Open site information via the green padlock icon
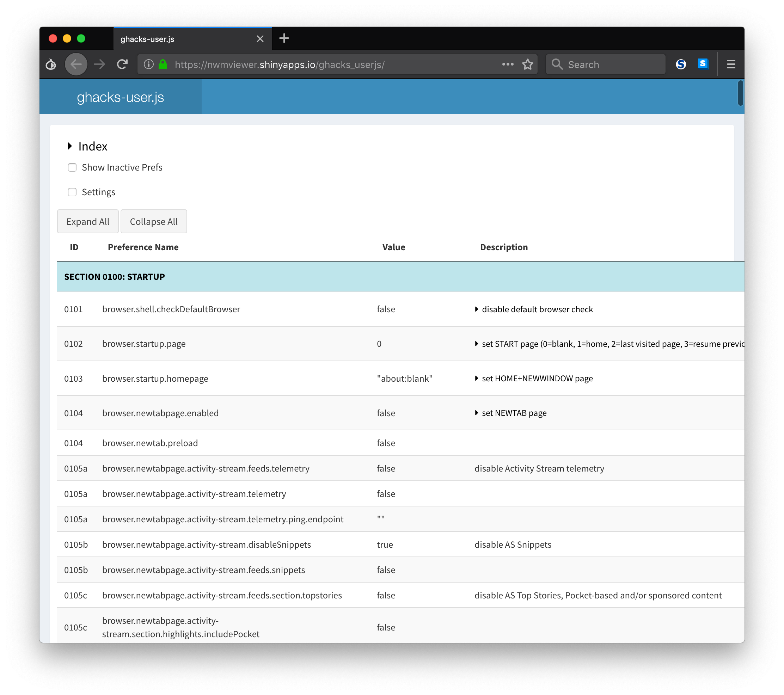Viewport: 784px width, 695px height. tap(163, 64)
